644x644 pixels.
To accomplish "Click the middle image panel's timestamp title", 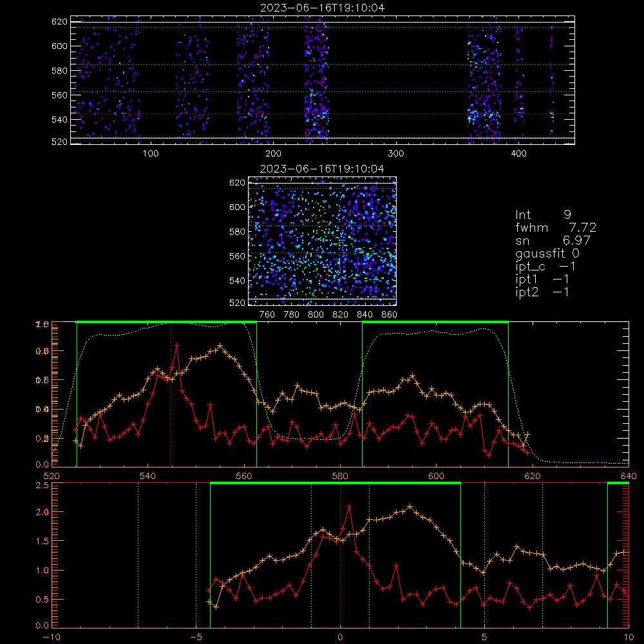I will pos(322,169).
